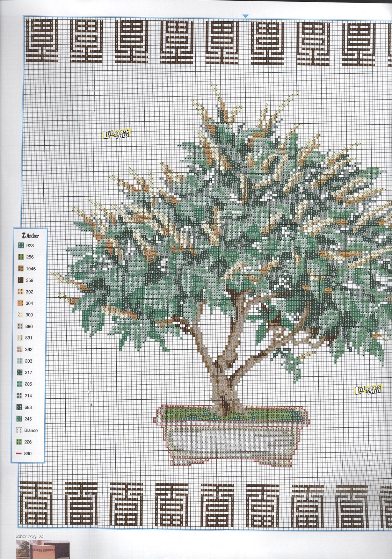Click the thread number '1046'
This screenshot has width=392, height=559.
31,269
